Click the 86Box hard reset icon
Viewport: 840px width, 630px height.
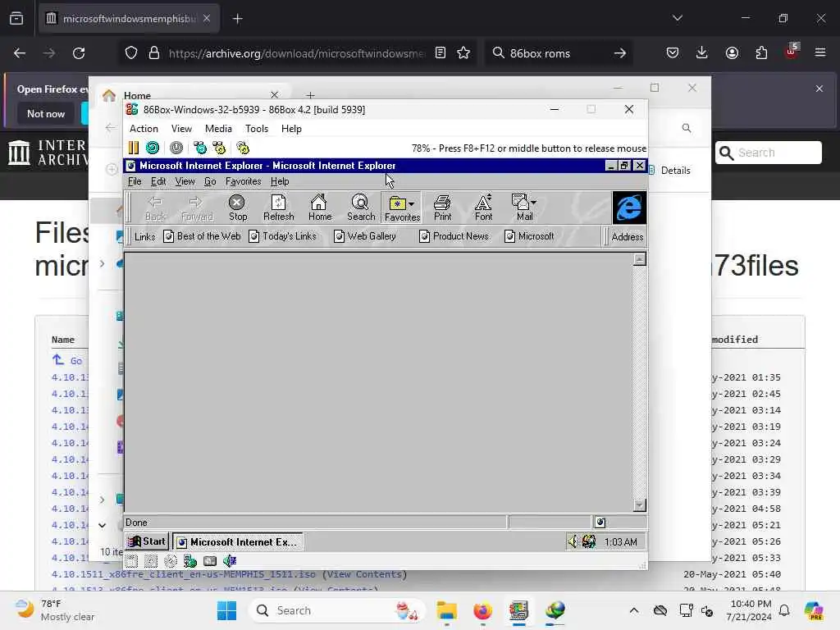[153, 148]
